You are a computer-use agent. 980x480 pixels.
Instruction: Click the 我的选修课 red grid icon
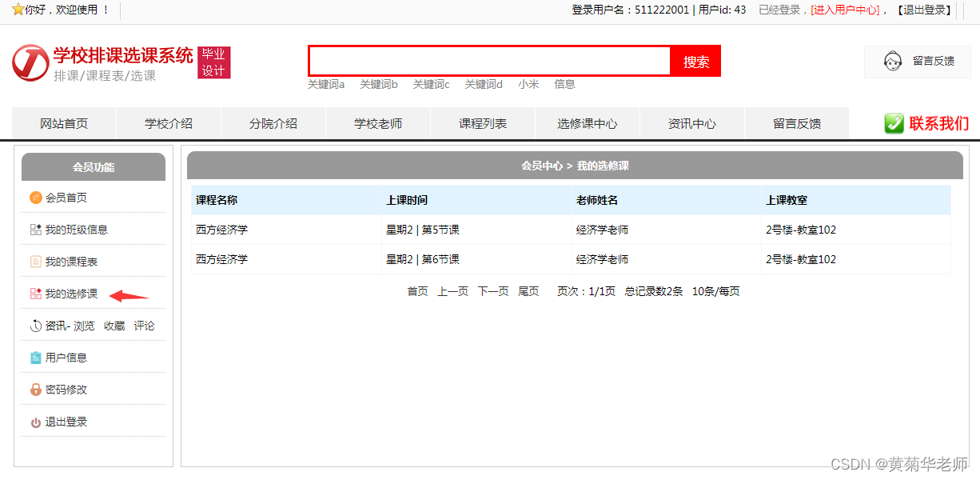(x=36, y=294)
